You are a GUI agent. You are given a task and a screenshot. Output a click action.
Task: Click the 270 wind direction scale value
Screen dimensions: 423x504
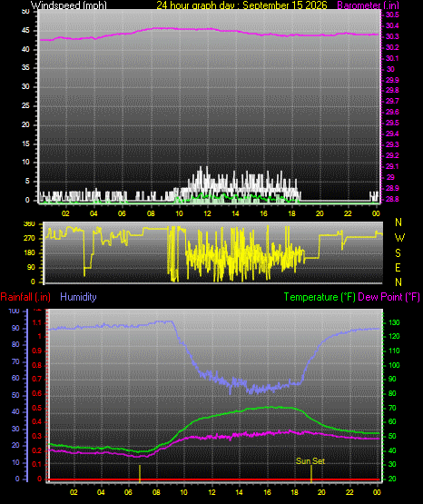tap(29, 239)
